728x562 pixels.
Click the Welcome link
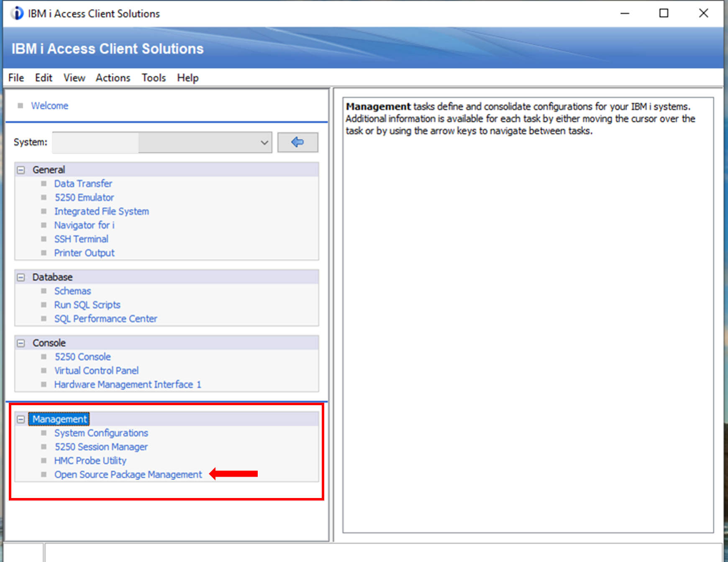point(49,106)
